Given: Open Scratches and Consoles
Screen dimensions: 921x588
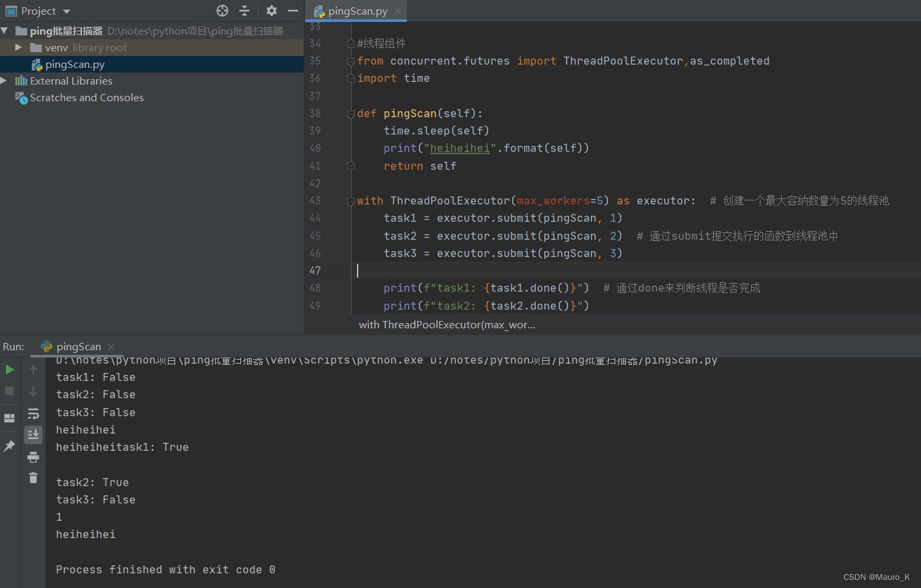Looking at the screenshot, I should coord(87,97).
